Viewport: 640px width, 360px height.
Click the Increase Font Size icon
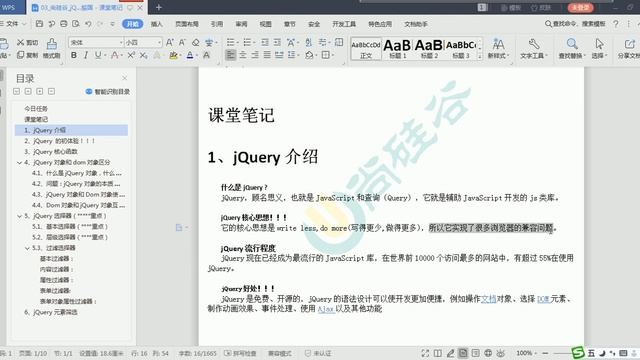coord(170,42)
